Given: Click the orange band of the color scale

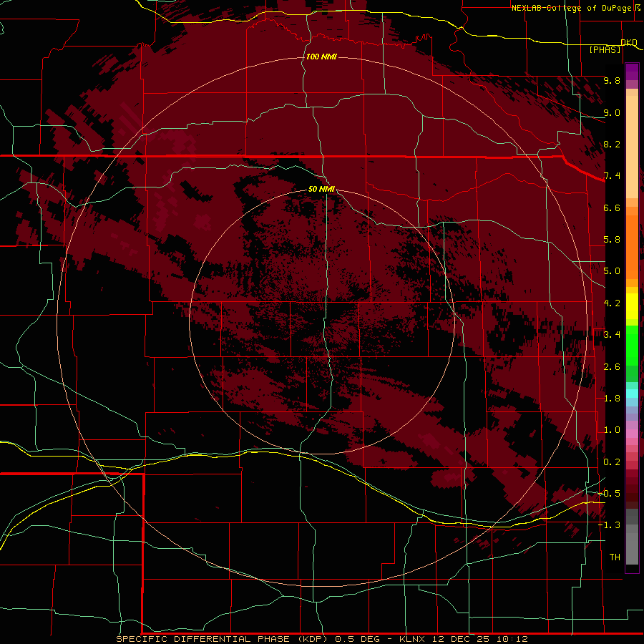Looking at the screenshot, I should (632, 246).
